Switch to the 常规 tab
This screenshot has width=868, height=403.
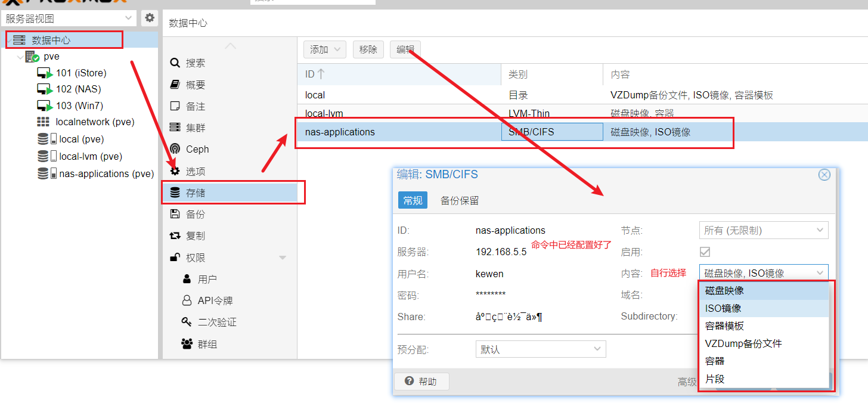point(413,200)
